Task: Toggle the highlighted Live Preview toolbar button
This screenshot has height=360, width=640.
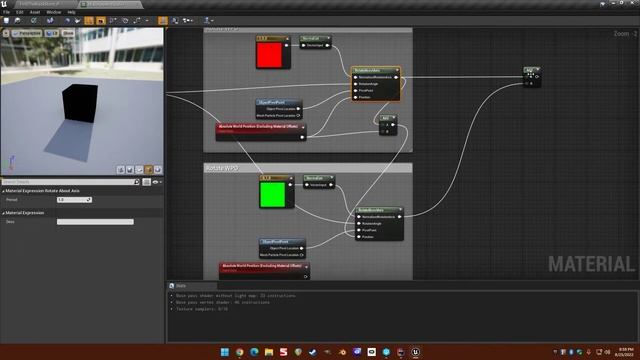Action: pos(101,20)
